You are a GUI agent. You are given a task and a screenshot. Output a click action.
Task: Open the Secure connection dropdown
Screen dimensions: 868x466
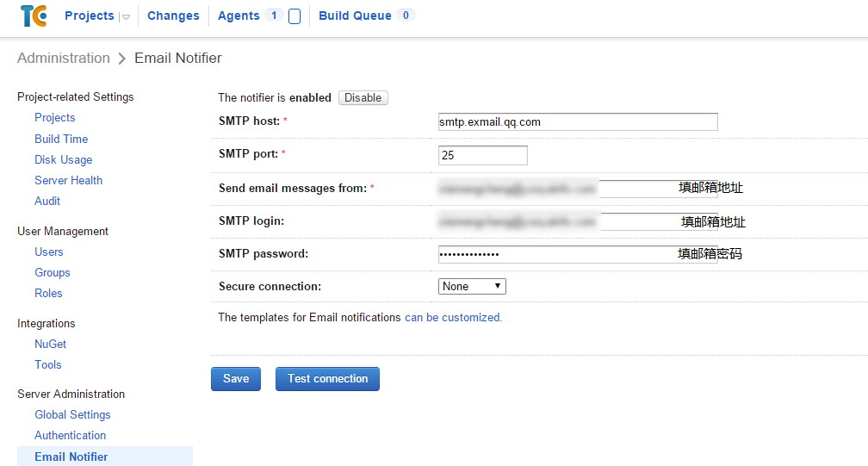click(472, 286)
